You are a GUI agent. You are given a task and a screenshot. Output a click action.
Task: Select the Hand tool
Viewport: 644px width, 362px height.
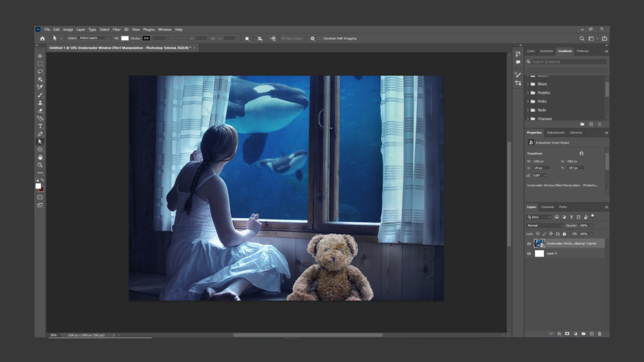[40, 157]
